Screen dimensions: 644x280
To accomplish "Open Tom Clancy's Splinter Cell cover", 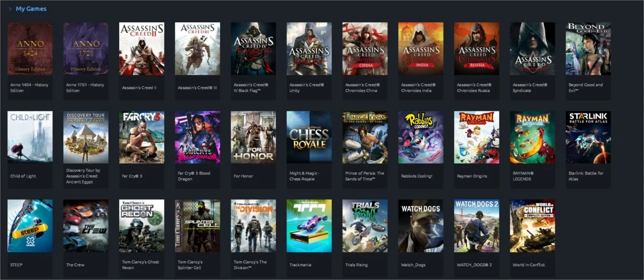I will [197, 226].
